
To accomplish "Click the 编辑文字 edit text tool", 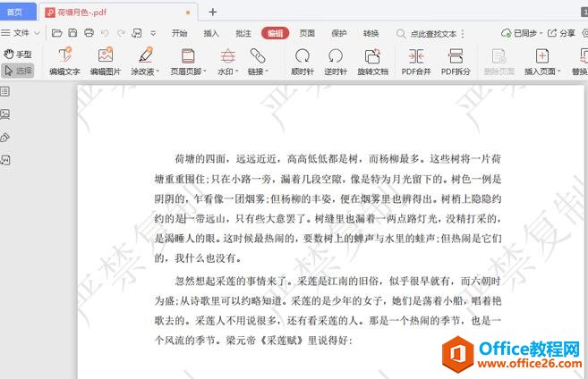I will 64,61.
